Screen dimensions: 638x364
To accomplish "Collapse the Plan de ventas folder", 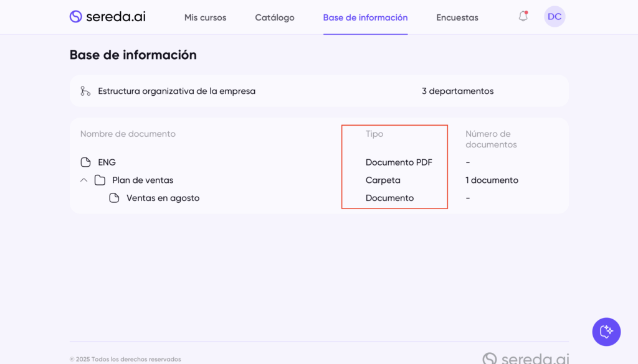I will [84, 180].
